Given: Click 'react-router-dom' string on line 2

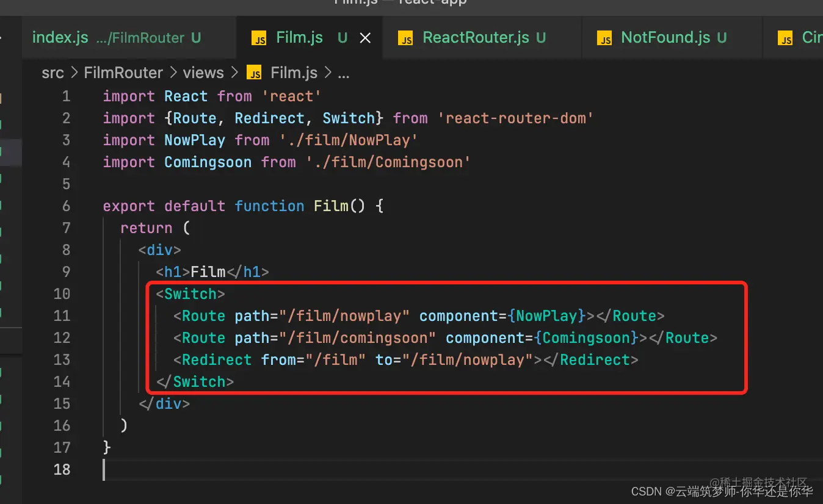Looking at the screenshot, I should (515, 118).
